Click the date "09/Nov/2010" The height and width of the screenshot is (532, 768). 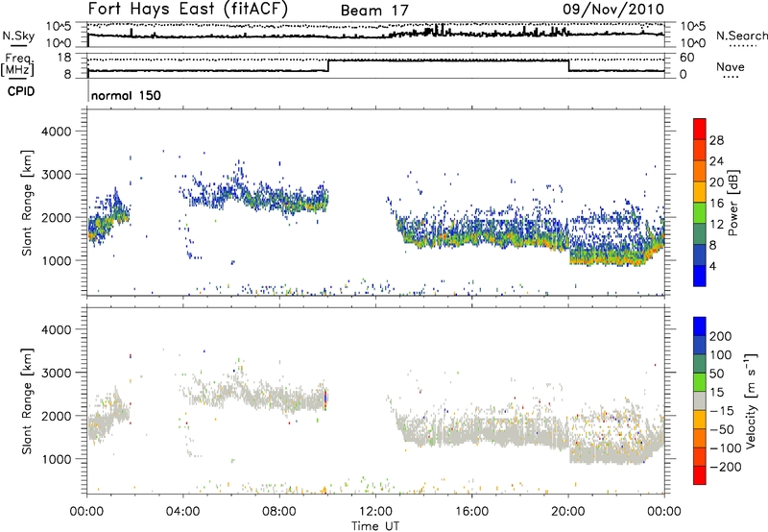[613, 10]
